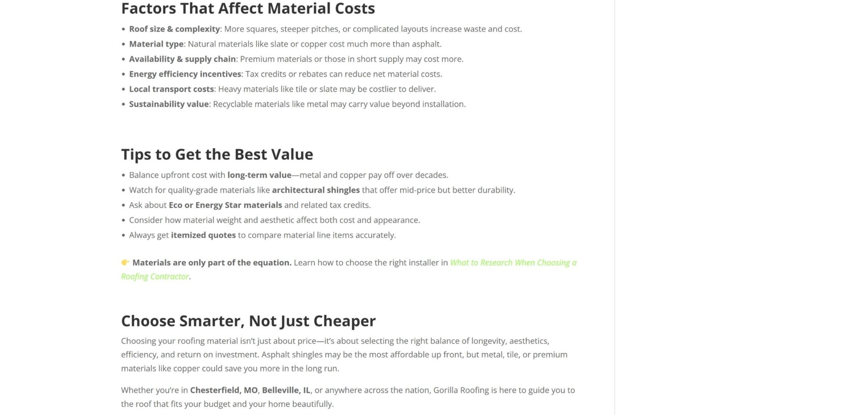This screenshot has width=868, height=415.
Task: Click the bold 'architectural shingles' phrase
Action: (x=315, y=190)
